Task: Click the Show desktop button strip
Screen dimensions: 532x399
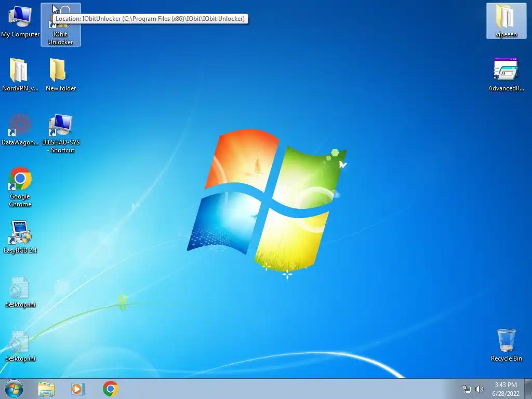Action: coord(528,389)
